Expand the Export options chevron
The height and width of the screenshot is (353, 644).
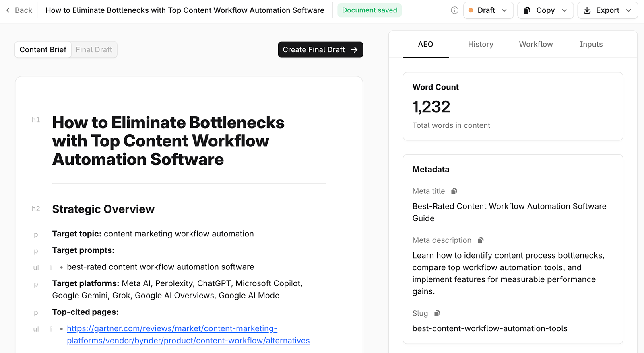(629, 10)
